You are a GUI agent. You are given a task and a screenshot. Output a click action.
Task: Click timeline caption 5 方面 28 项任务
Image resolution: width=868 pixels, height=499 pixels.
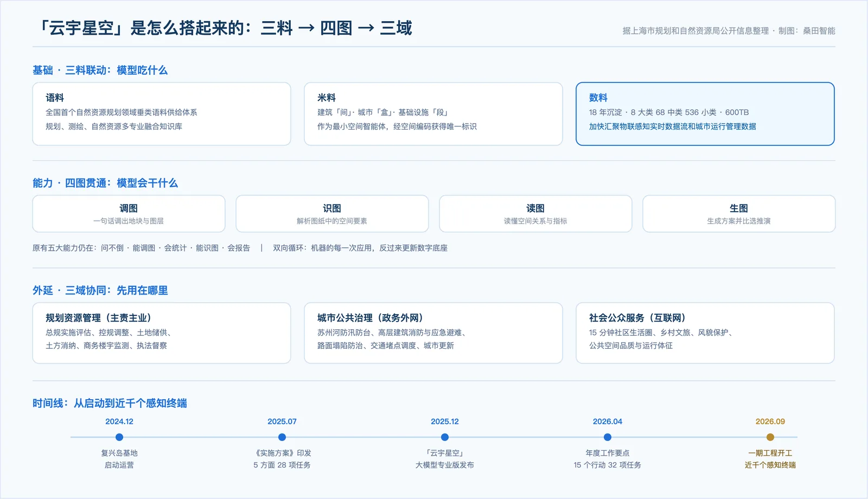point(282,465)
